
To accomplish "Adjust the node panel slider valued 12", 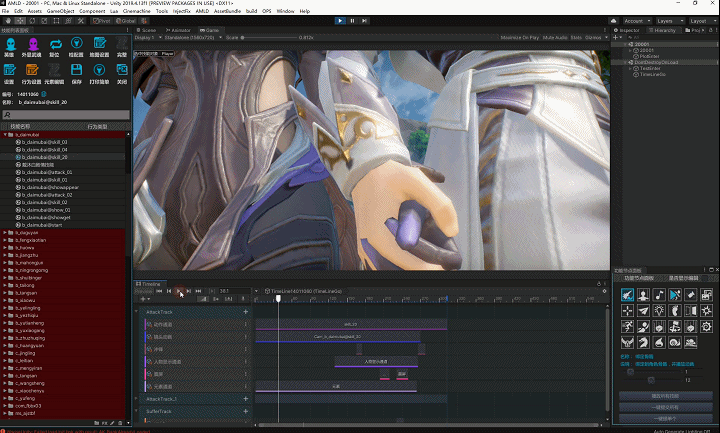I will coord(653,380).
